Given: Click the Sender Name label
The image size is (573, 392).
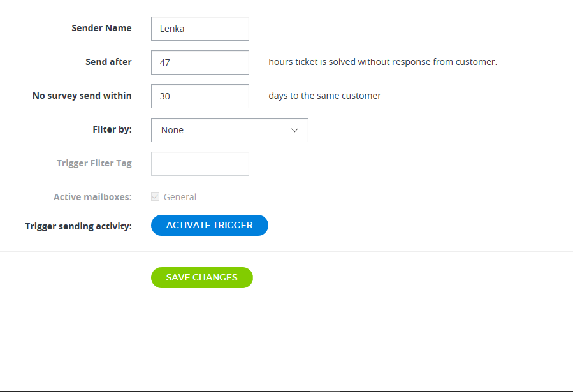Looking at the screenshot, I should pyautogui.click(x=101, y=28).
